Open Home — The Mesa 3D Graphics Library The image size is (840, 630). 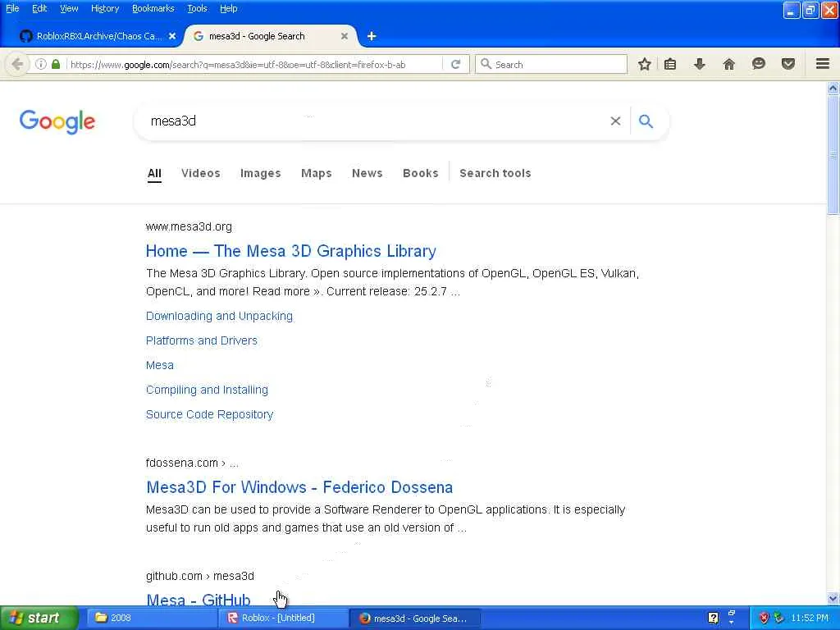pos(291,251)
